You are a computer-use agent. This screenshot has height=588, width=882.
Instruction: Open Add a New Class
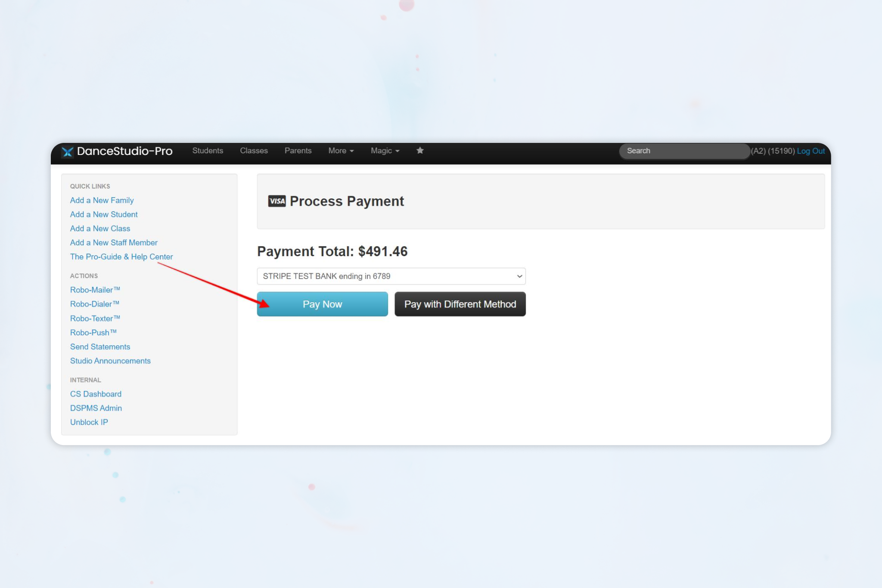100,228
